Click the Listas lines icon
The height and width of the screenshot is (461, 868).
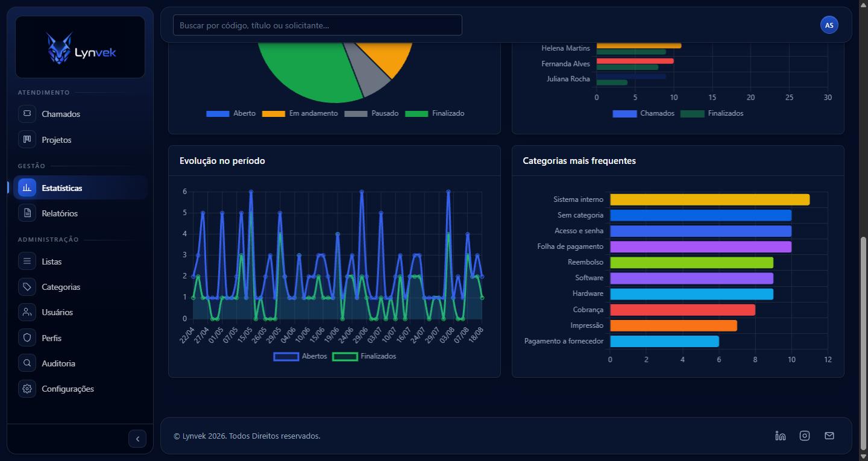coord(27,262)
